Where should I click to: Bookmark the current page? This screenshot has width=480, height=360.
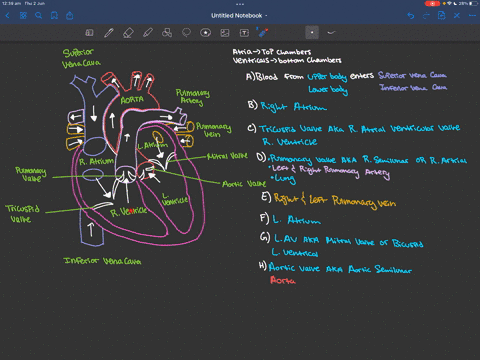pos(54,16)
